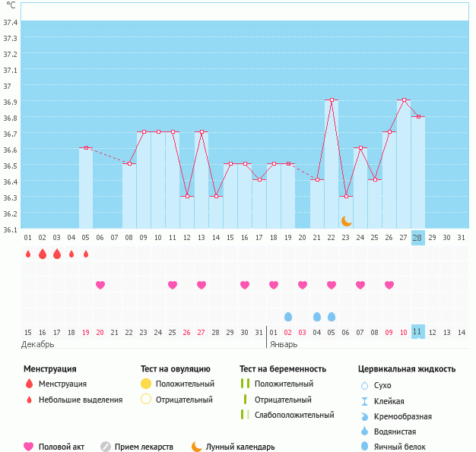The width and height of the screenshot is (476, 452).
Task: Click the temperature point on cycle day 05
Action: point(86,147)
